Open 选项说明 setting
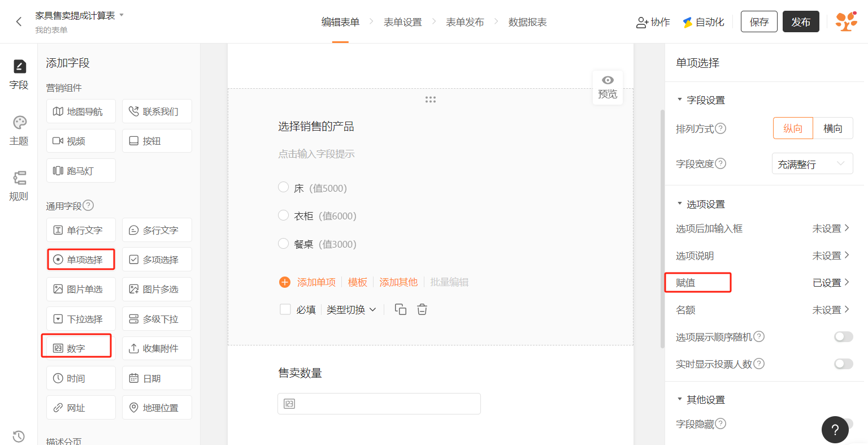The image size is (868, 445). (x=764, y=256)
